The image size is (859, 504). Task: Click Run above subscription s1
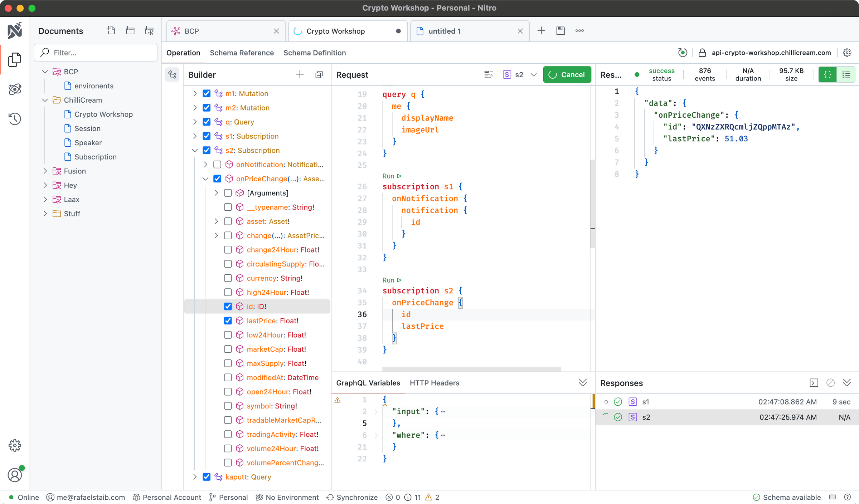coord(391,176)
